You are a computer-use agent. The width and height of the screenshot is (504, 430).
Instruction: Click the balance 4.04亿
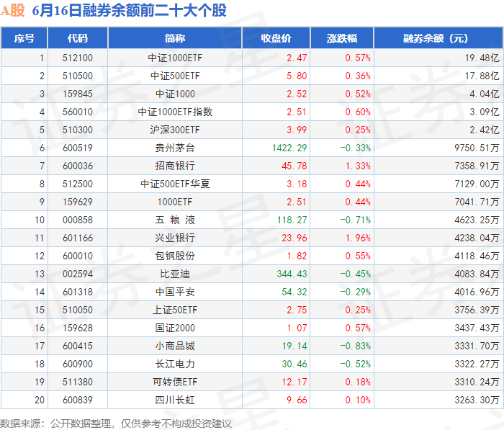tap(485, 94)
